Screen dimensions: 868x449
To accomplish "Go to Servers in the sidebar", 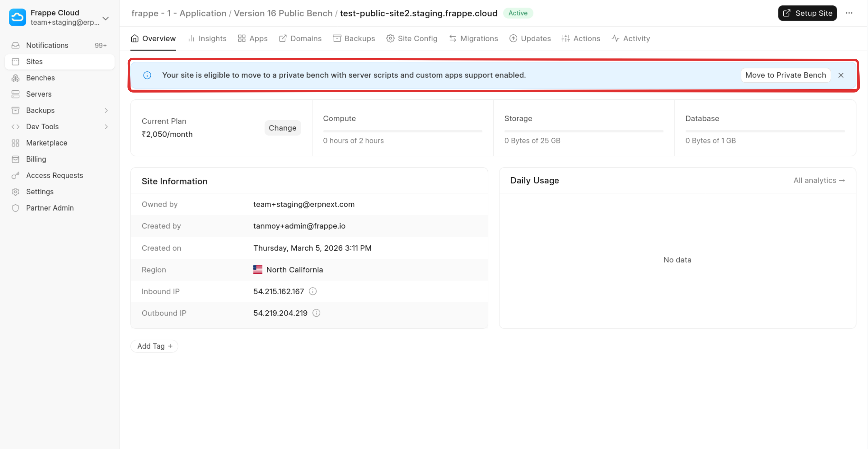I will (39, 94).
